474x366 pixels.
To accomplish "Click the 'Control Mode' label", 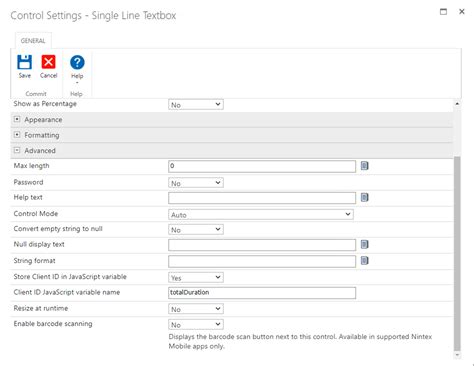I will [36, 214].
